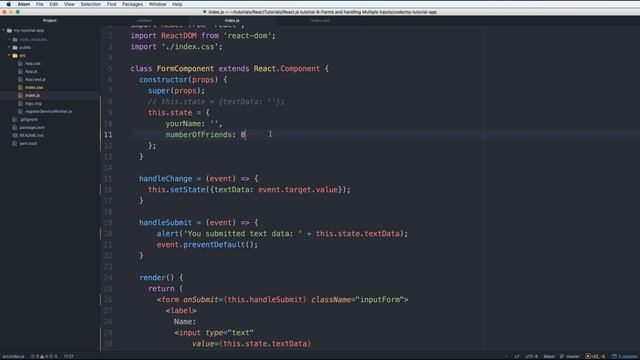Open the Apple menu
The image size is (640, 360).
coord(8,4)
